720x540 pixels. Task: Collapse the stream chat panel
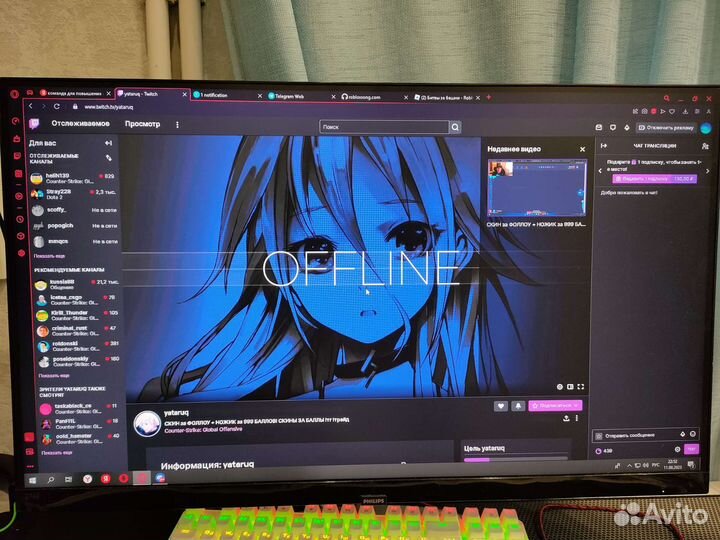(604, 146)
